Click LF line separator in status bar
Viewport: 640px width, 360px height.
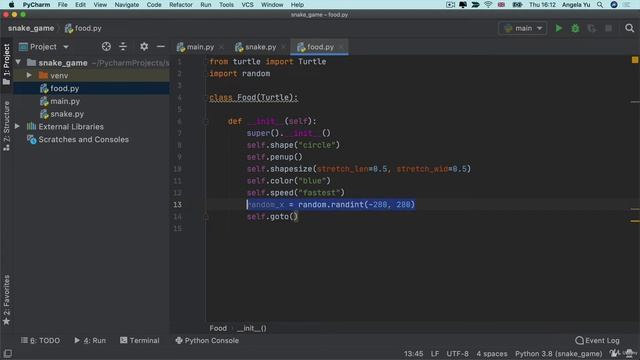coord(435,354)
